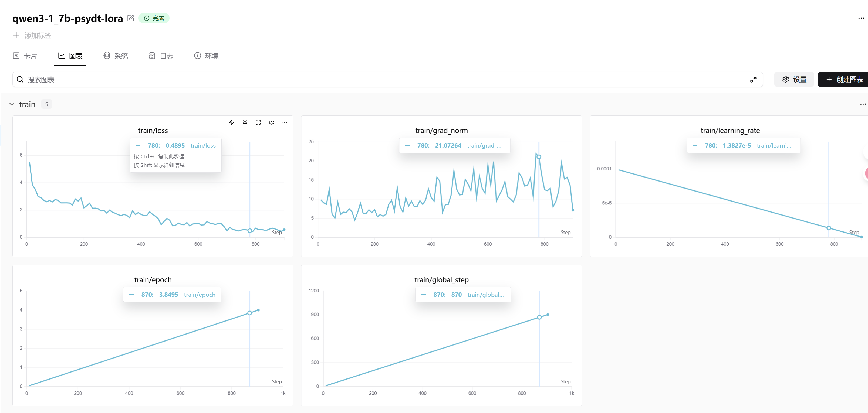Click the step 780 data point on train/loss
Screen dimensions: 868x413
coord(250,231)
